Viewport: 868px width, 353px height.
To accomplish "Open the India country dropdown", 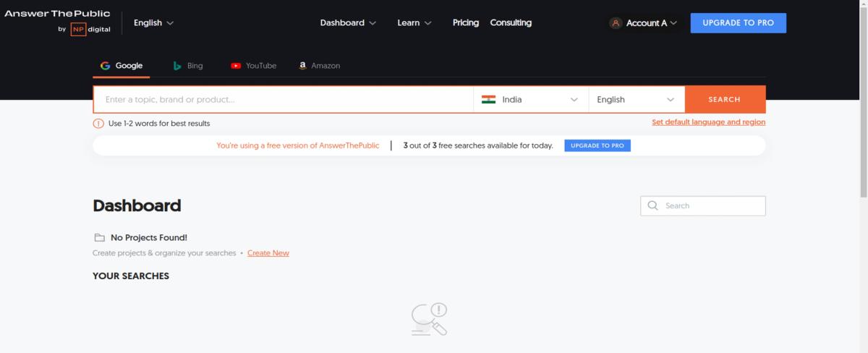I will 531,100.
